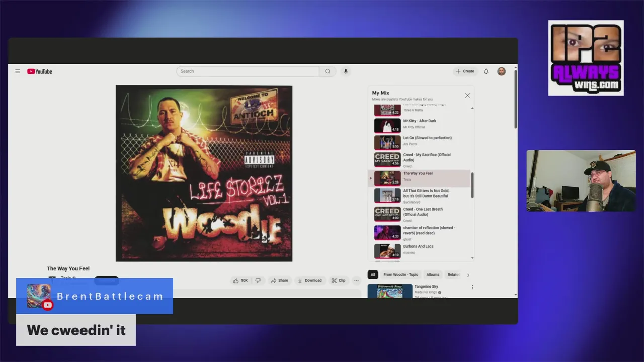The height and width of the screenshot is (362, 644).
Task: Click the Creed My Sacrifice thumbnail
Action: coord(387,160)
